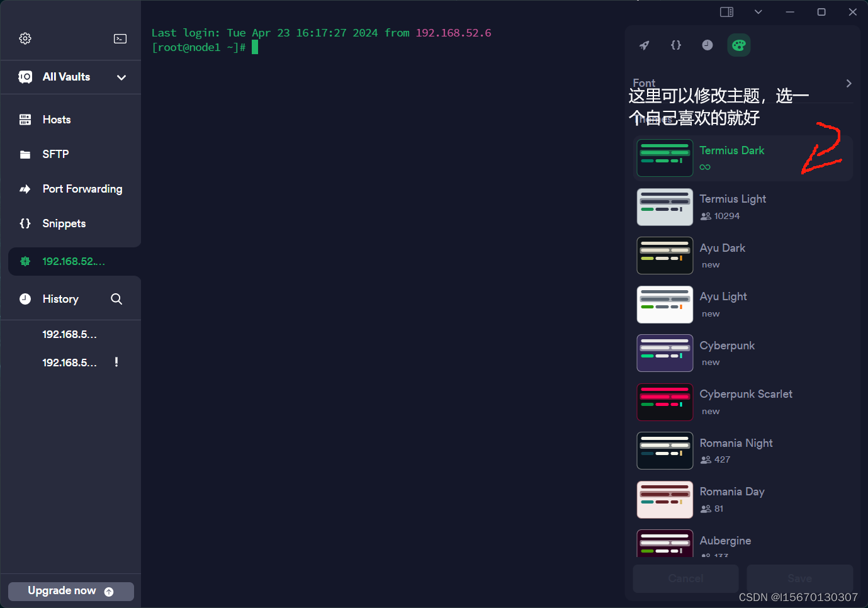Screen dimensions: 868x608
Task: Open the Snippets panel via the braces icon
Action: point(675,45)
